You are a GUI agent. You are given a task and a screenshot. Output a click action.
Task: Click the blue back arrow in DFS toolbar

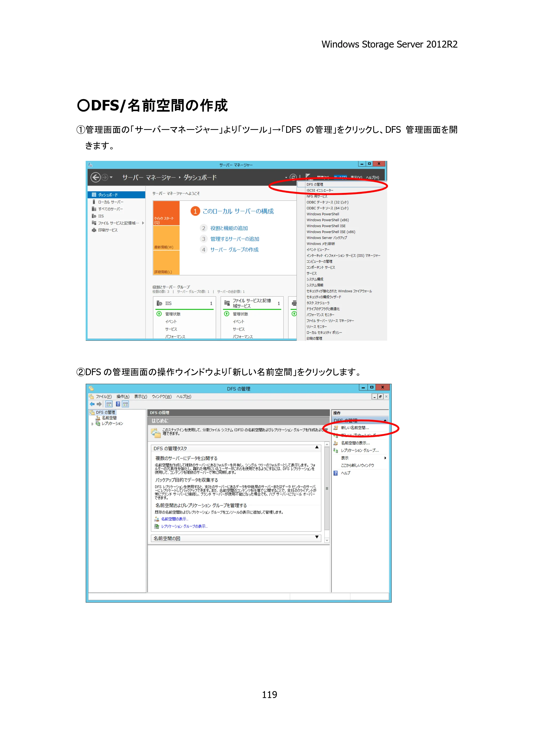(x=92, y=404)
